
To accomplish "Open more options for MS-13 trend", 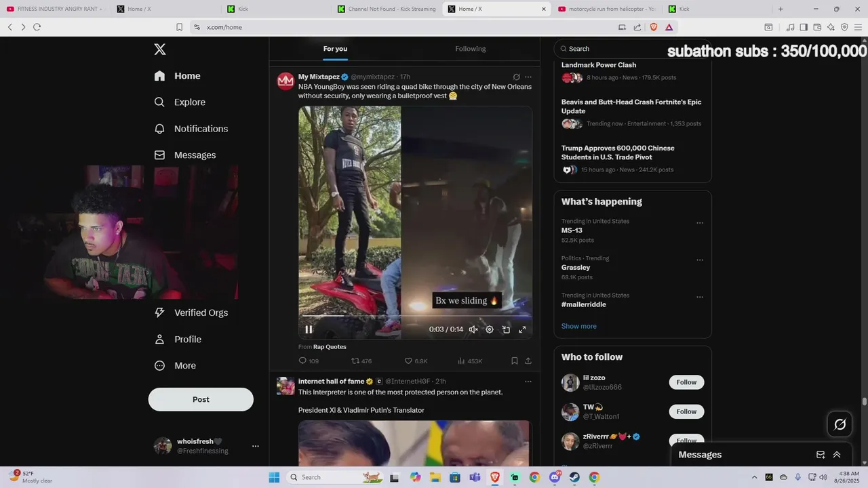I will pos(700,223).
